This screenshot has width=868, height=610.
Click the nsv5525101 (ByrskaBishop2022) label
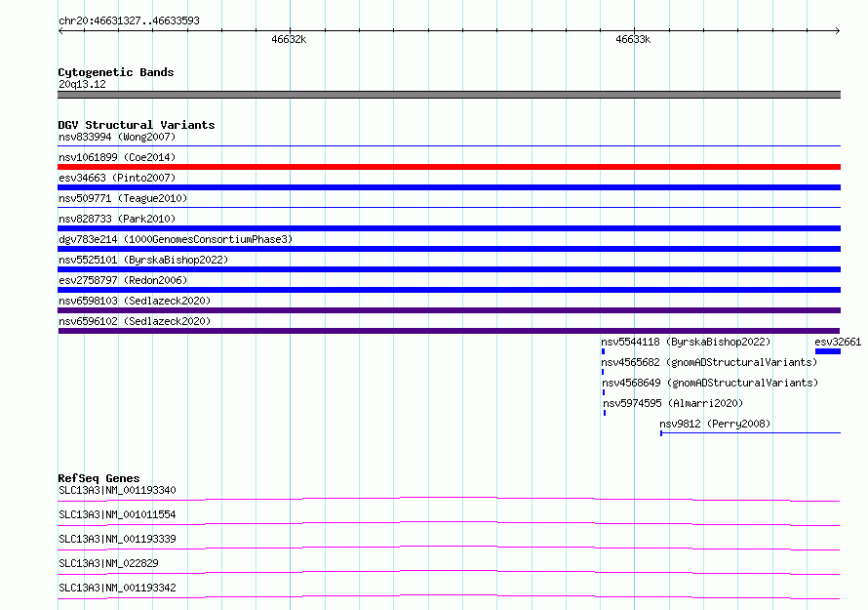coord(143,260)
